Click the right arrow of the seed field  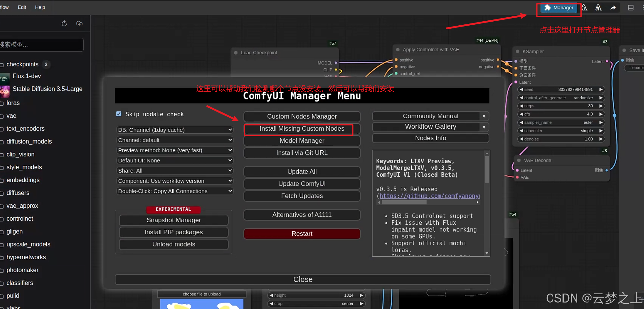(x=601, y=90)
